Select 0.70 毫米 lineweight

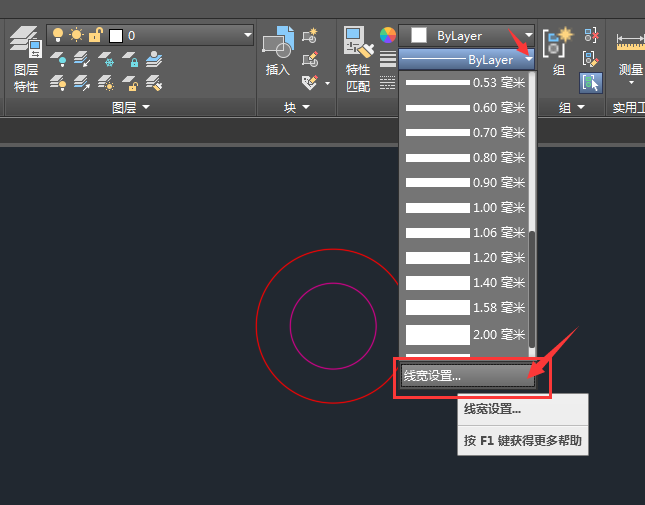coord(465,133)
